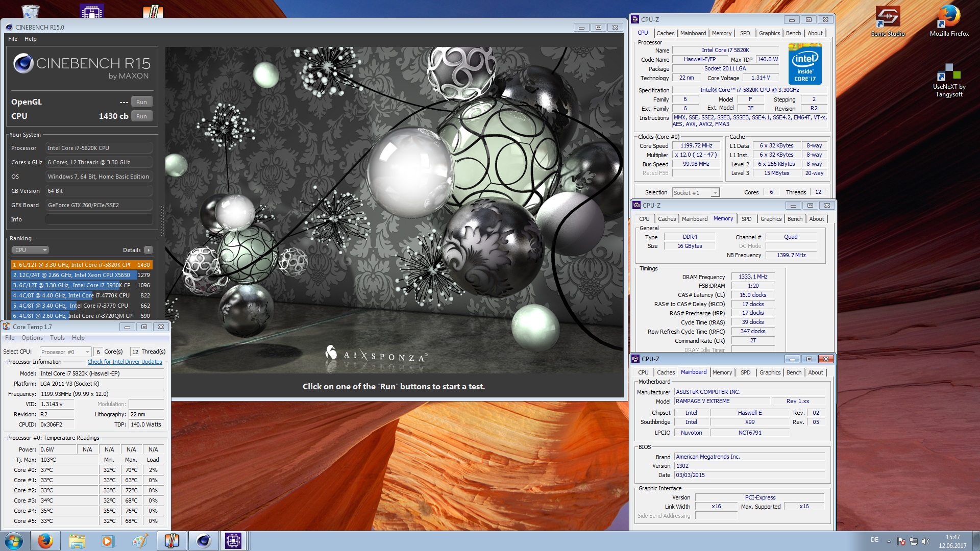Click the top CPU-Z window title icon
This screenshot has height=551, width=980.
[635, 19]
